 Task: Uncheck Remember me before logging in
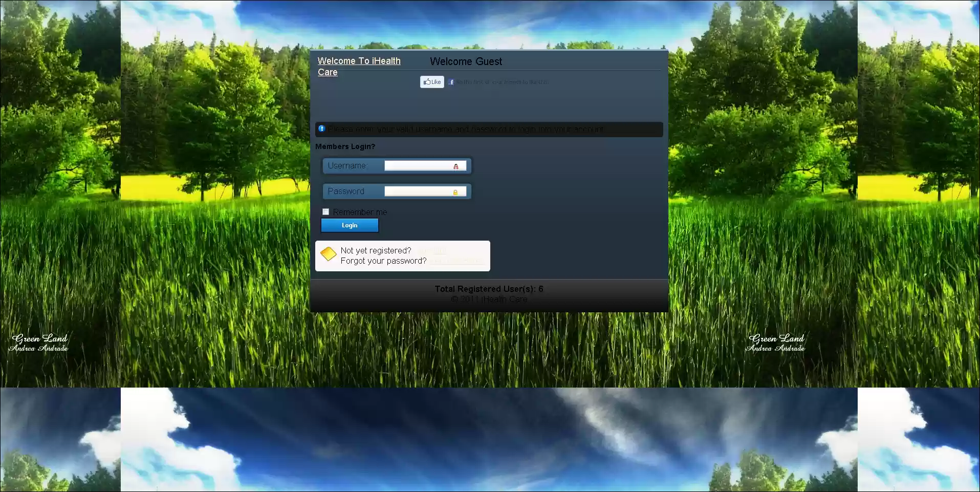tap(325, 211)
